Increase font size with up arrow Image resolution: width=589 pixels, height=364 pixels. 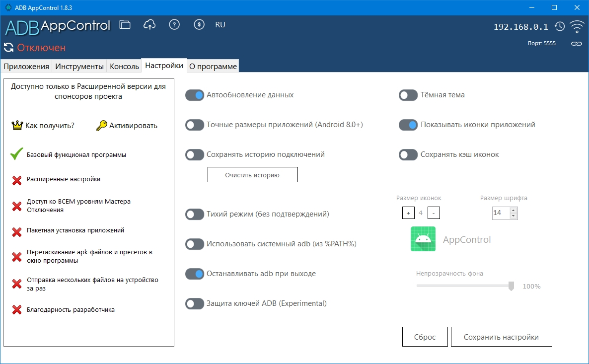point(514,210)
